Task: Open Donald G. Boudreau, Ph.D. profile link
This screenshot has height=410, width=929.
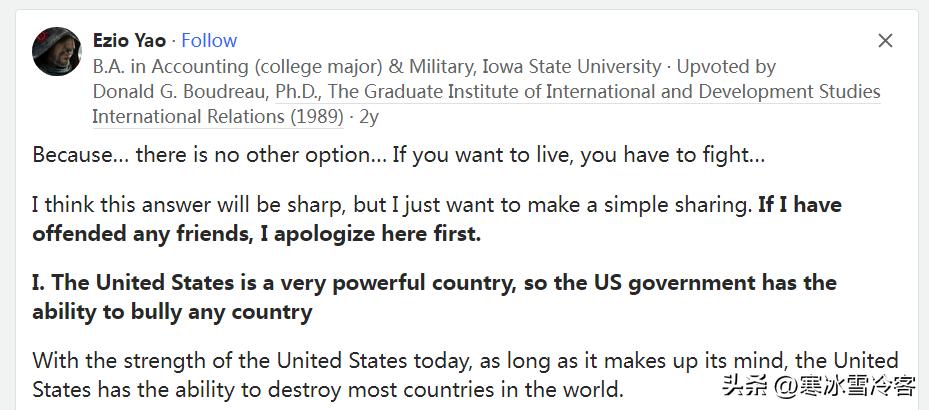Action: point(206,92)
